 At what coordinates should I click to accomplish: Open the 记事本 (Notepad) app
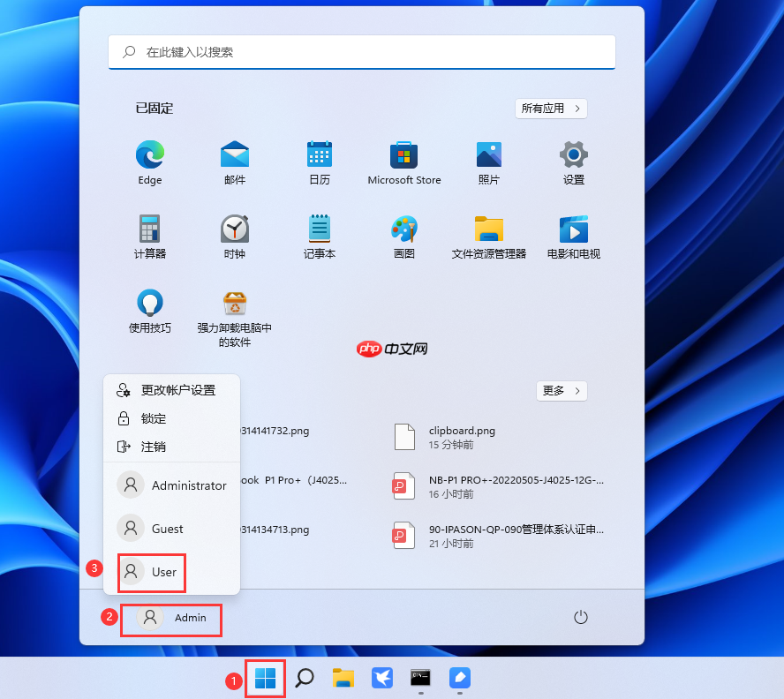tap(319, 236)
